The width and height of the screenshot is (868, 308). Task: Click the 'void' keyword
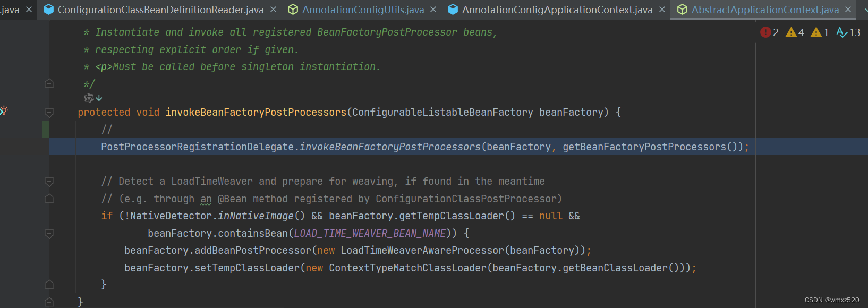click(148, 112)
